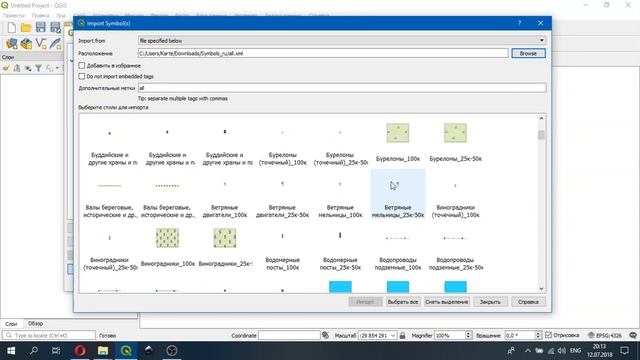
Task: Open the Масштаб scale dropdown
Action: point(393,336)
